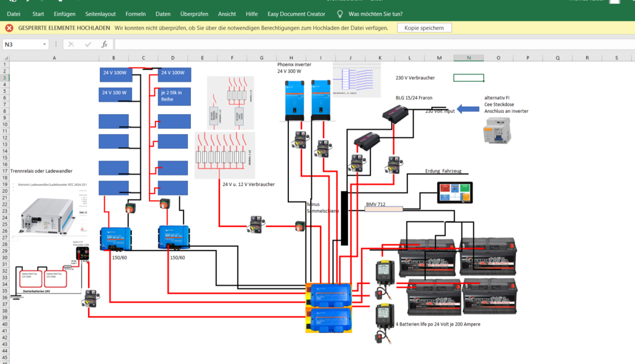Click the active cell N3
Screen dimensions: 635x364
(469, 78)
